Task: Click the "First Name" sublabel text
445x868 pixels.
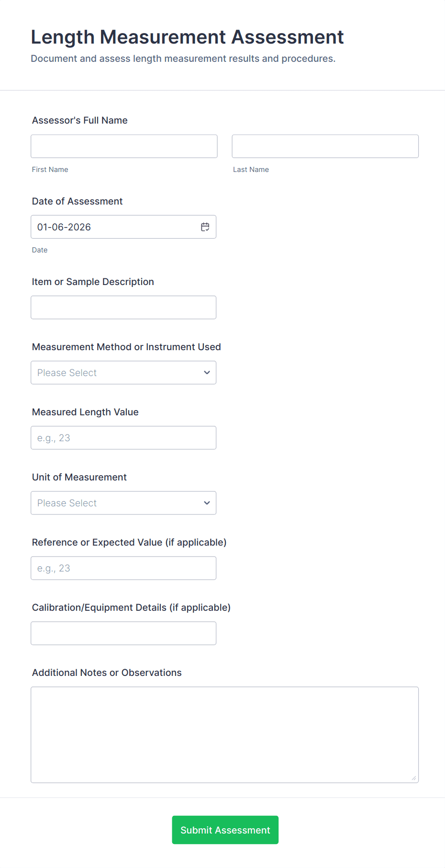Action: [50, 170]
